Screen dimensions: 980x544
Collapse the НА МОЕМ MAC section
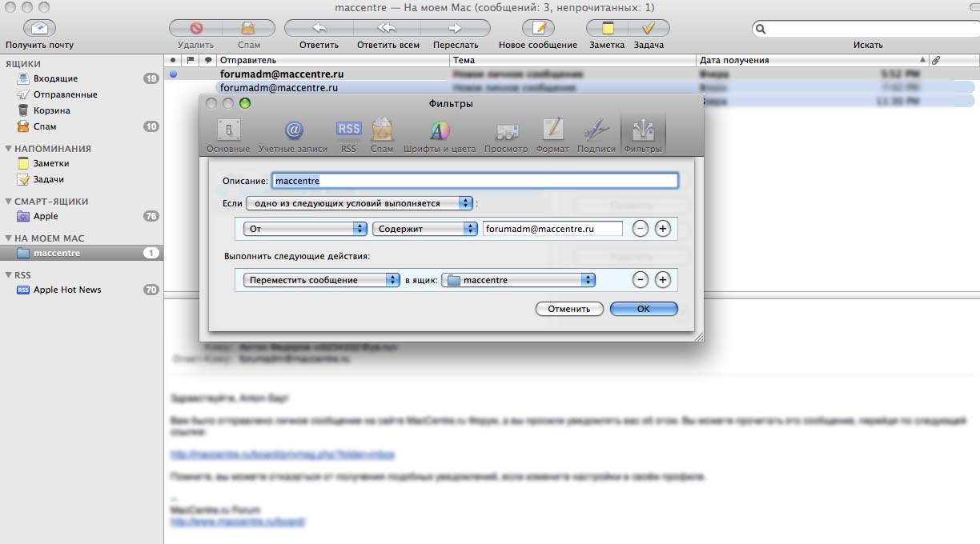pyautogui.click(x=8, y=238)
